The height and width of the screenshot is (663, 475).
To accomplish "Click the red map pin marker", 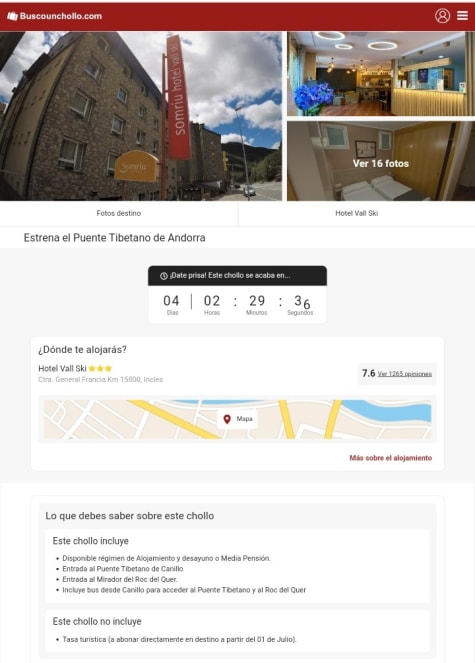I will (227, 419).
